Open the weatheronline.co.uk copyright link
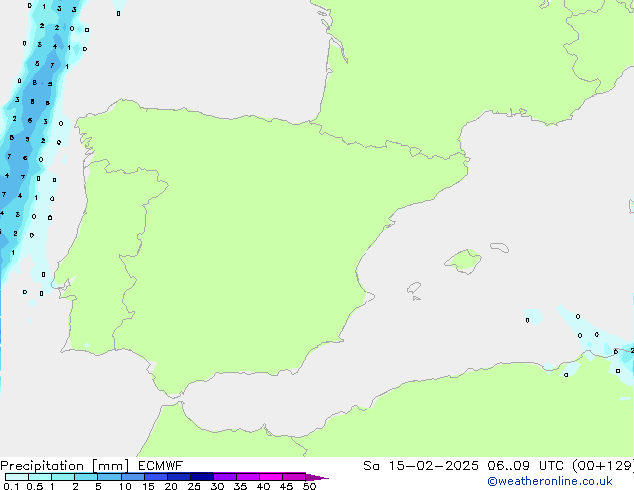Image resolution: width=634 pixels, height=490 pixels. (549, 481)
